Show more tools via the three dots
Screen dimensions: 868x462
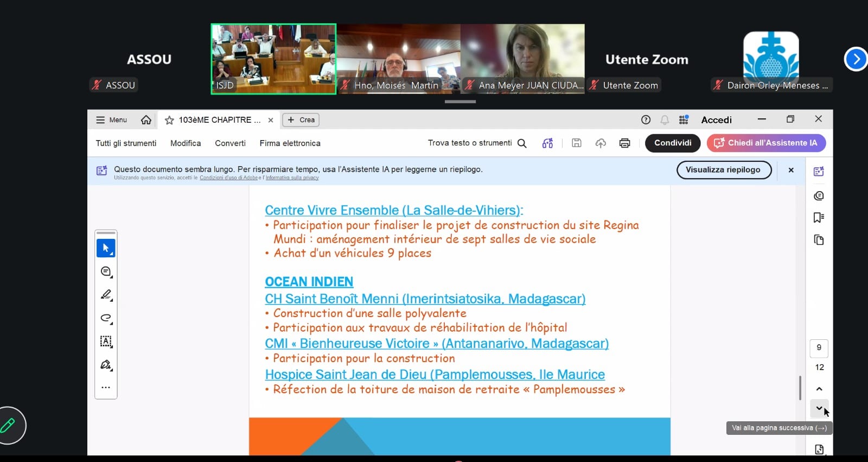pyautogui.click(x=106, y=388)
